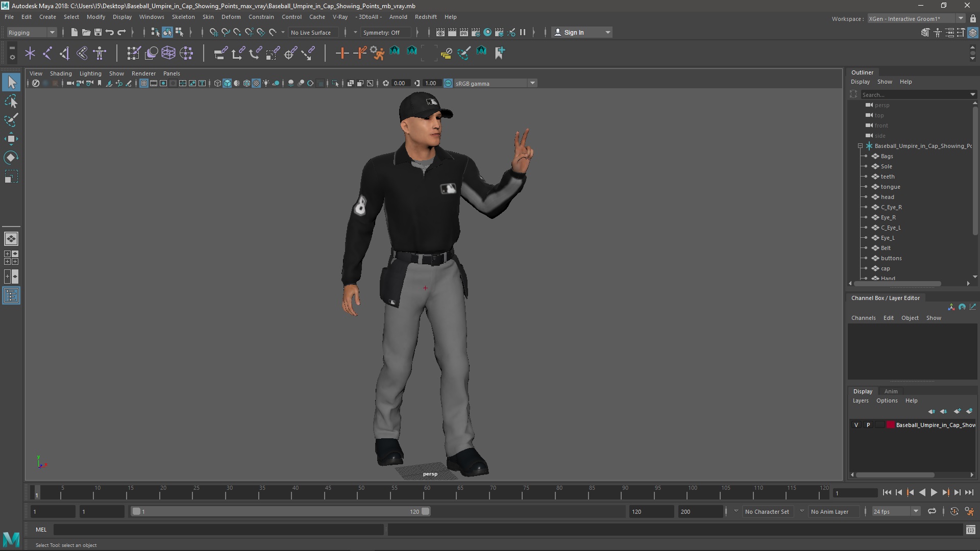Viewport: 980px width, 551px height.
Task: Open animation preferences icon
Action: point(969,511)
